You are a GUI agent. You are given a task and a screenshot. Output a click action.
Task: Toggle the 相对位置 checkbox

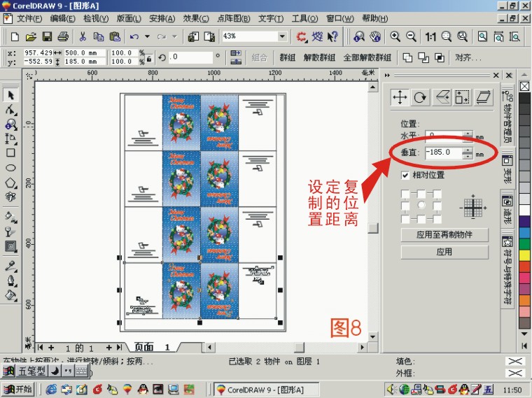(405, 176)
